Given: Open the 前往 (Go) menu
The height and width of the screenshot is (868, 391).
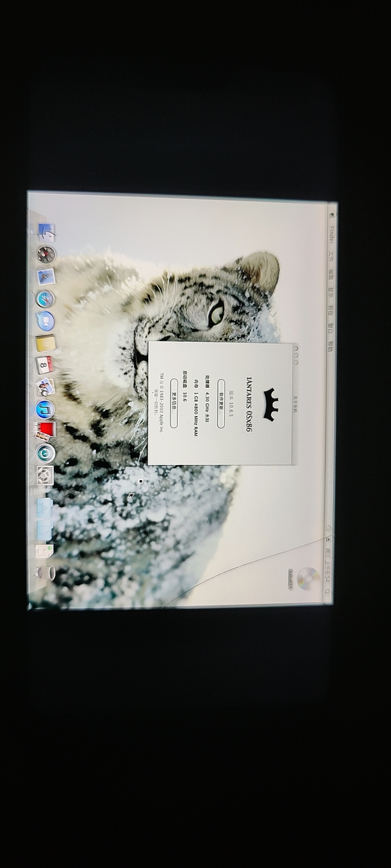Looking at the screenshot, I should tap(331, 311).
